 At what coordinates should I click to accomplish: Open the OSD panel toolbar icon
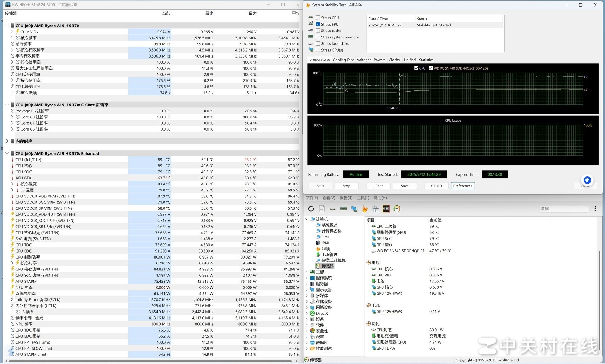tap(386, 208)
